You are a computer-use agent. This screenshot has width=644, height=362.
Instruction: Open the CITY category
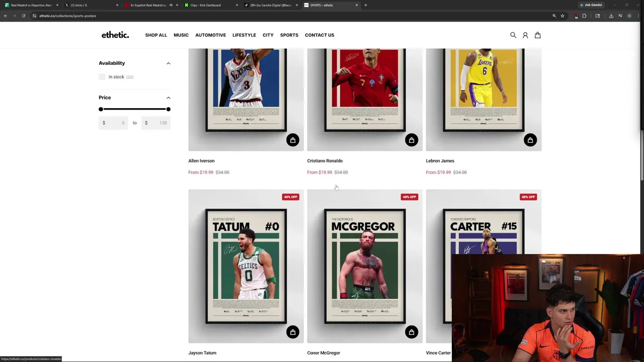[268, 35]
